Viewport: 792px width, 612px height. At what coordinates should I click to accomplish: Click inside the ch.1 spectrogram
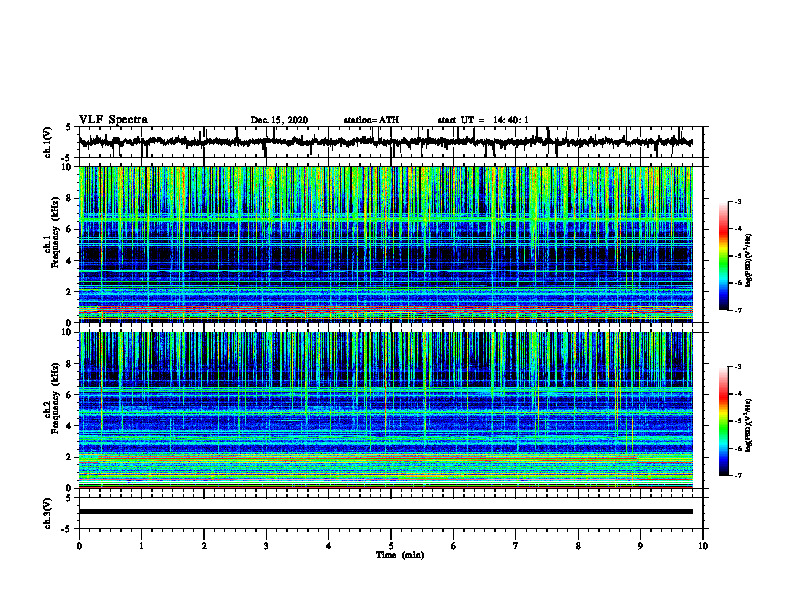click(x=386, y=244)
